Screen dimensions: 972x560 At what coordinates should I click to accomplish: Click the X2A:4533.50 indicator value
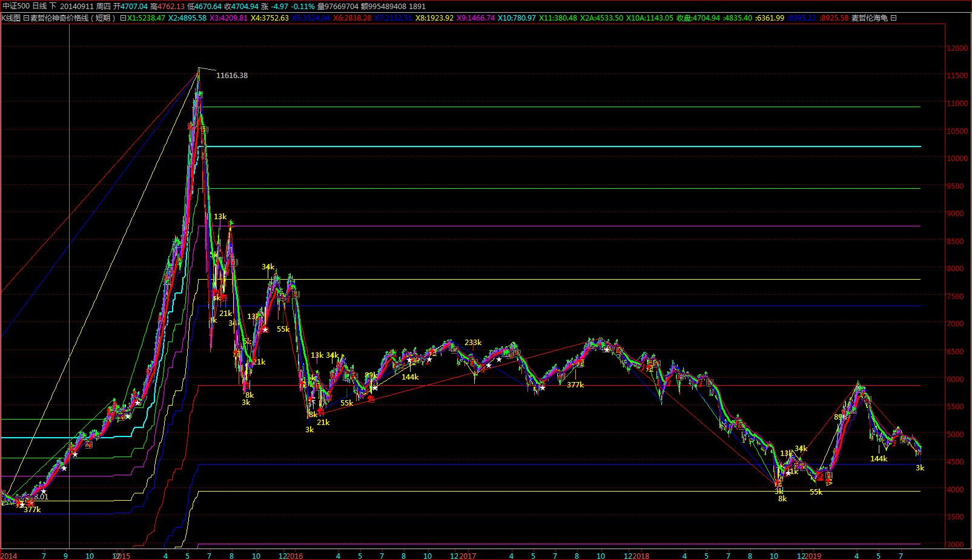601,18
